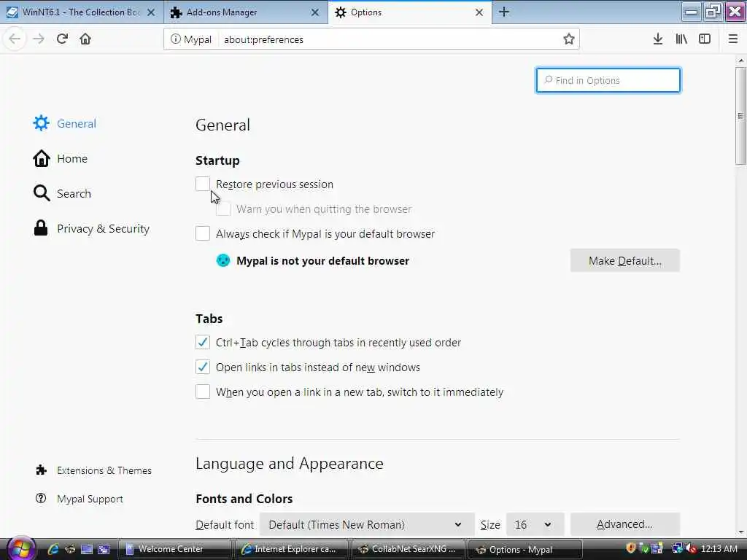The width and height of the screenshot is (747, 560).
Task: Open a new tab
Action: coord(503,12)
